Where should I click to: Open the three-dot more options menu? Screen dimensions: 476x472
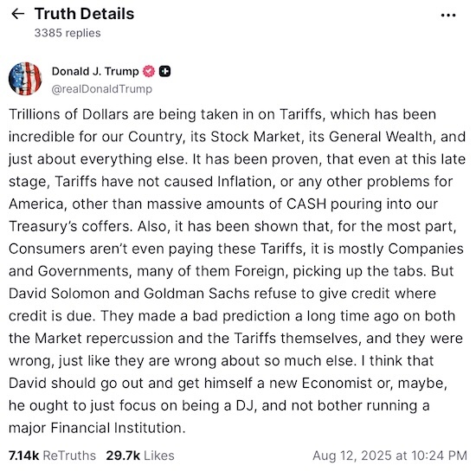[448, 15]
